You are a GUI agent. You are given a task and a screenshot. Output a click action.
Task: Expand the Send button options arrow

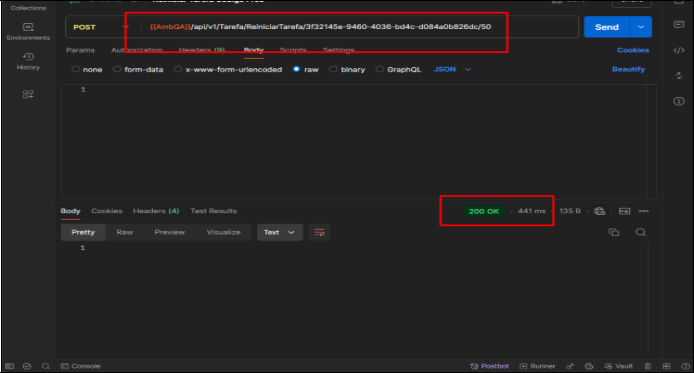[640, 27]
